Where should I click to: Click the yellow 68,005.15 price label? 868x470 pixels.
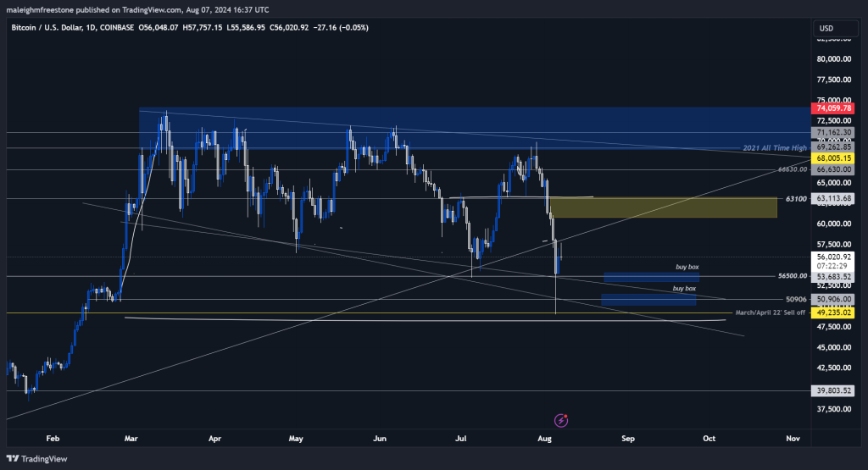coord(832,158)
